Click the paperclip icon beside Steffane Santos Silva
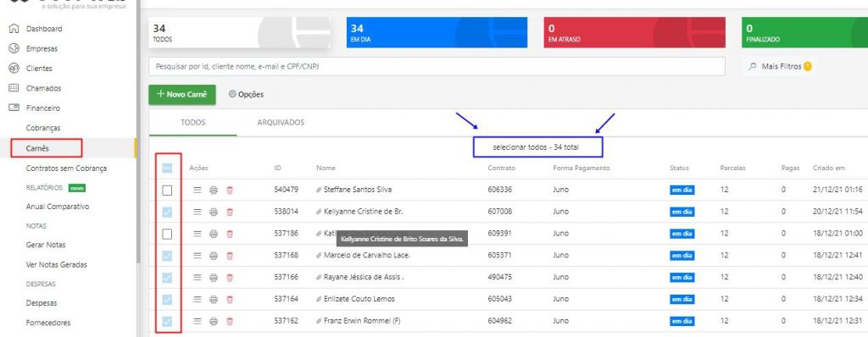The image size is (868, 337). [319, 190]
